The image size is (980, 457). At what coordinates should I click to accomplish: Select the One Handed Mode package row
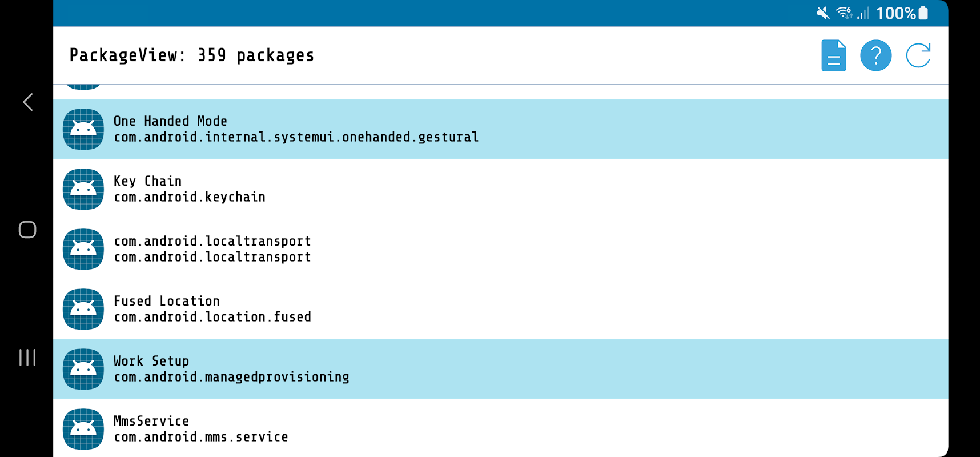coord(514,129)
